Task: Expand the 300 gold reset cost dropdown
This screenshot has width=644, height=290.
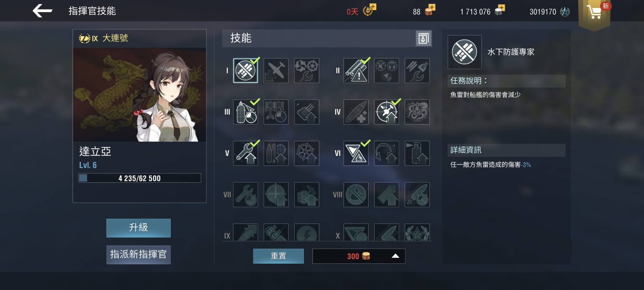Action: point(395,256)
